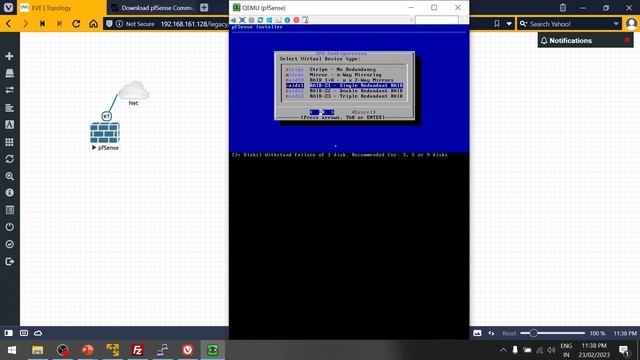The height and width of the screenshot is (360, 640).
Task: Click the Notifications bell header
Action: pos(566,40)
